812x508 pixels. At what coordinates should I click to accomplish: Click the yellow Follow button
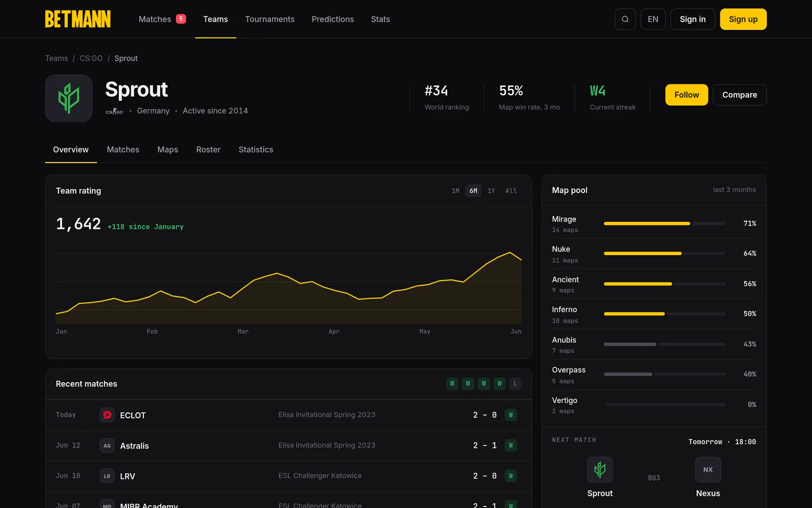pyautogui.click(x=687, y=95)
